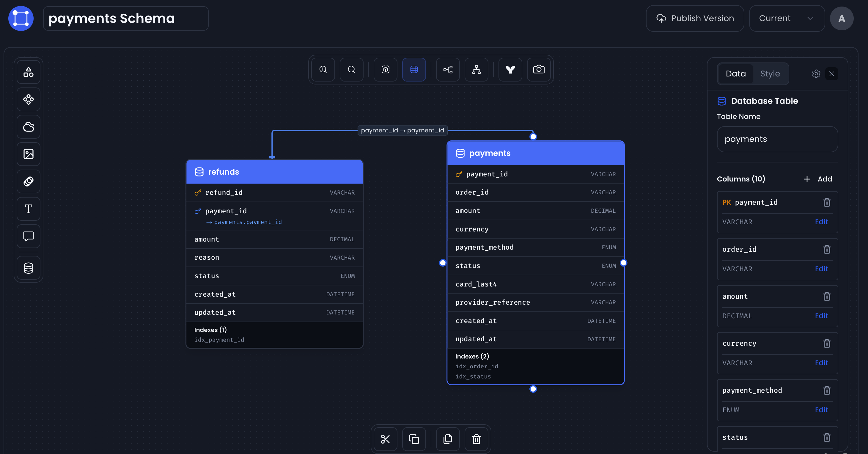Image resolution: width=868 pixels, height=454 pixels.
Task: Delete the payment_id column
Action: point(827,202)
